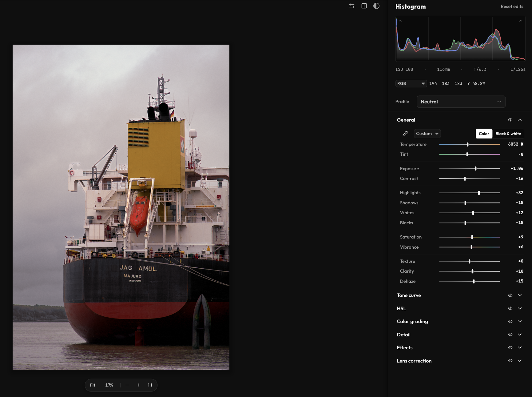Hide General section edits with eye icon
532x397 pixels.
tap(510, 120)
